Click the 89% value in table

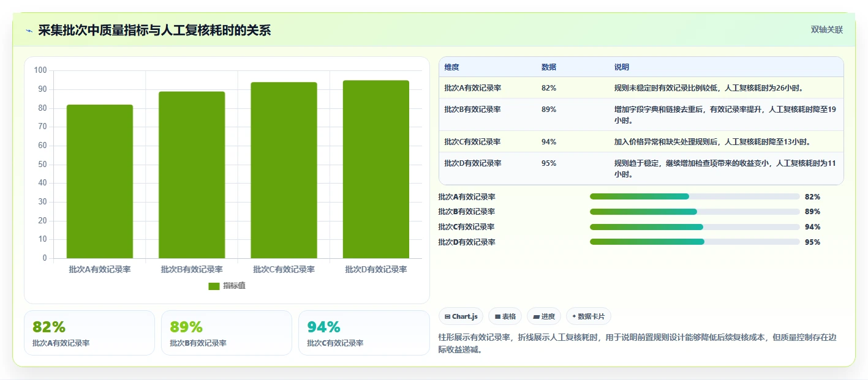click(549, 110)
